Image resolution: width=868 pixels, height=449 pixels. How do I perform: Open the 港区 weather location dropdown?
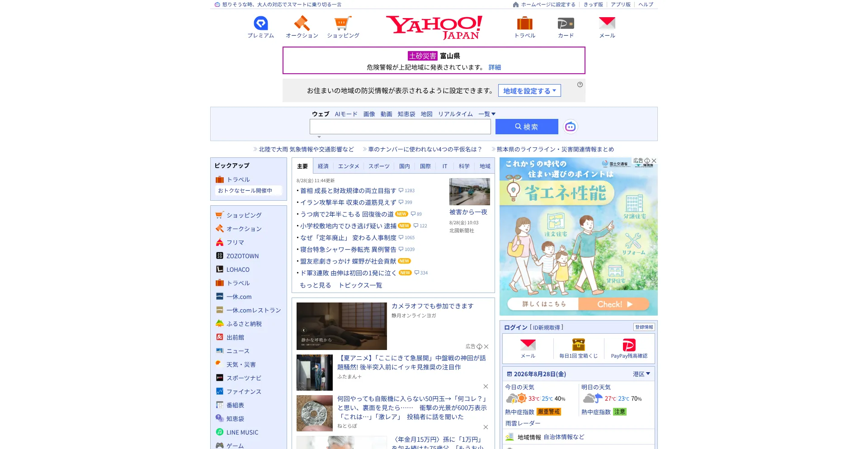tap(642, 374)
